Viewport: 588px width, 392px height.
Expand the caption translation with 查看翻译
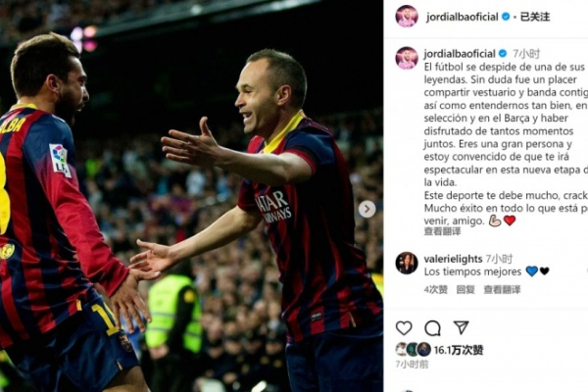point(442,231)
